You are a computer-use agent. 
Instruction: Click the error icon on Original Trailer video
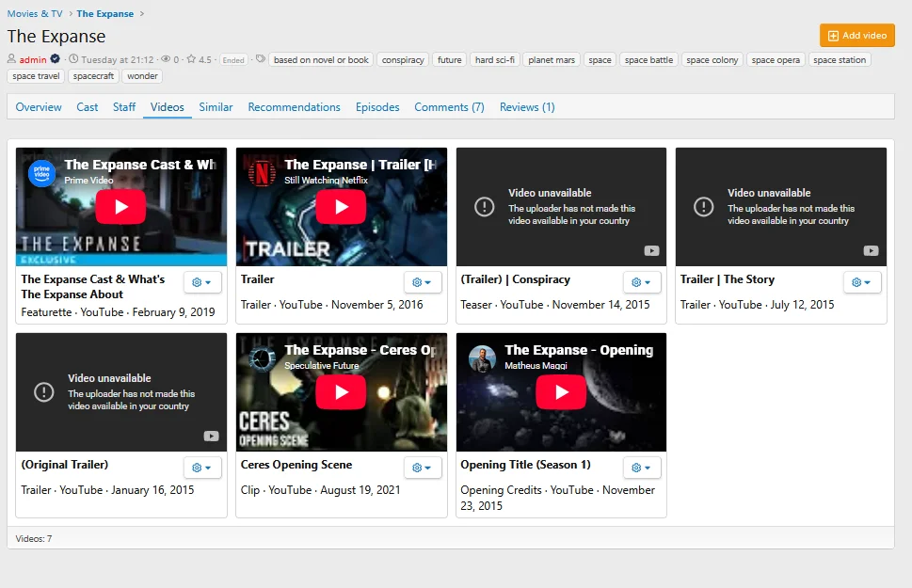(x=43, y=392)
